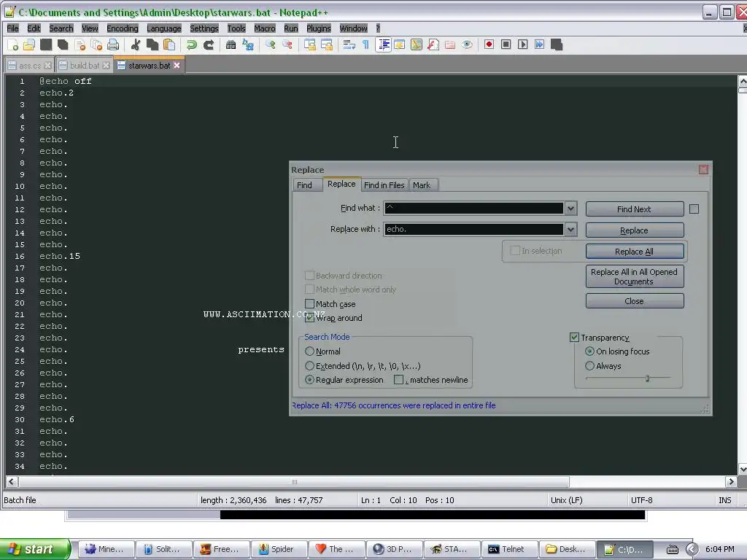This screenshot has height=560, width=747.
Task: Close the starwars.bat tab
Action: [177, 65]
